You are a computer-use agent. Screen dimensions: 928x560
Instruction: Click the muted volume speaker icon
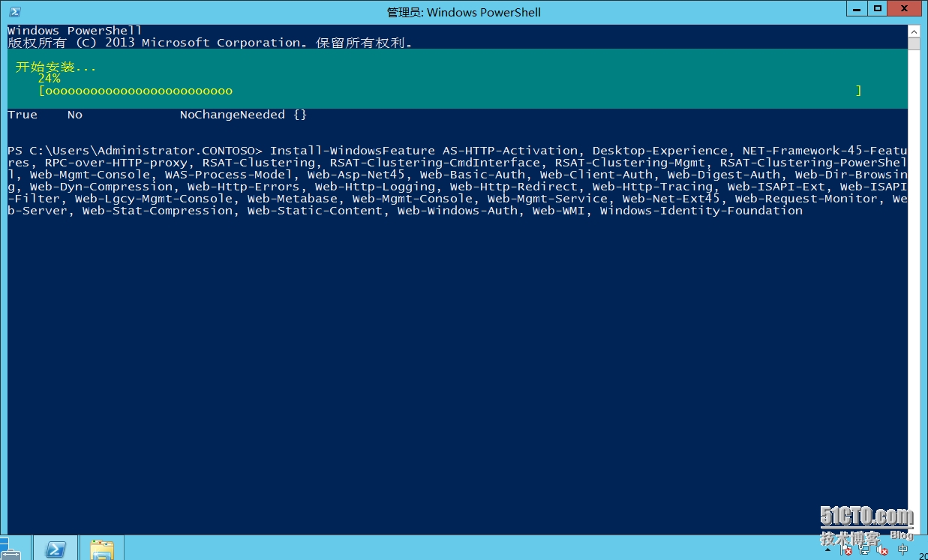coord(883,550)
